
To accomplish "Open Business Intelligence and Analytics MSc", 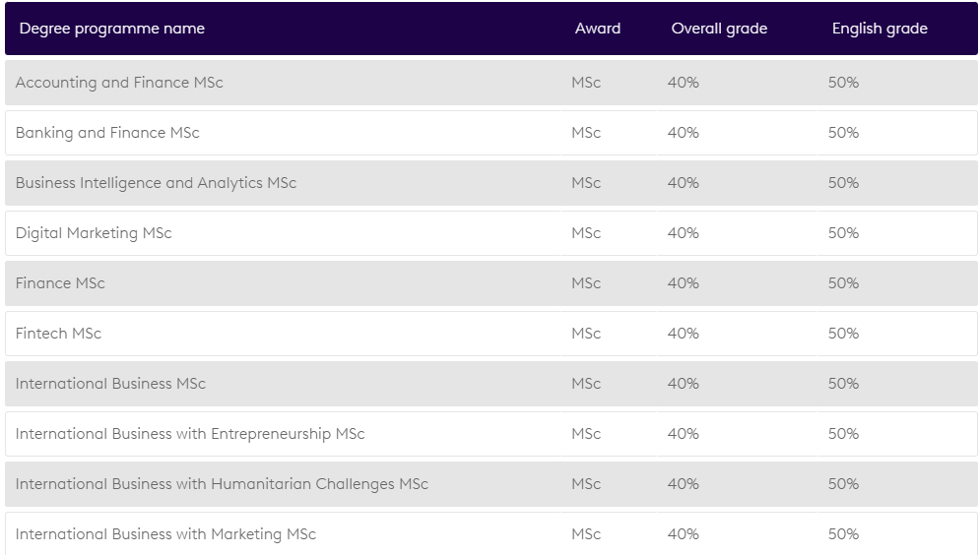I will click(156, 183).
